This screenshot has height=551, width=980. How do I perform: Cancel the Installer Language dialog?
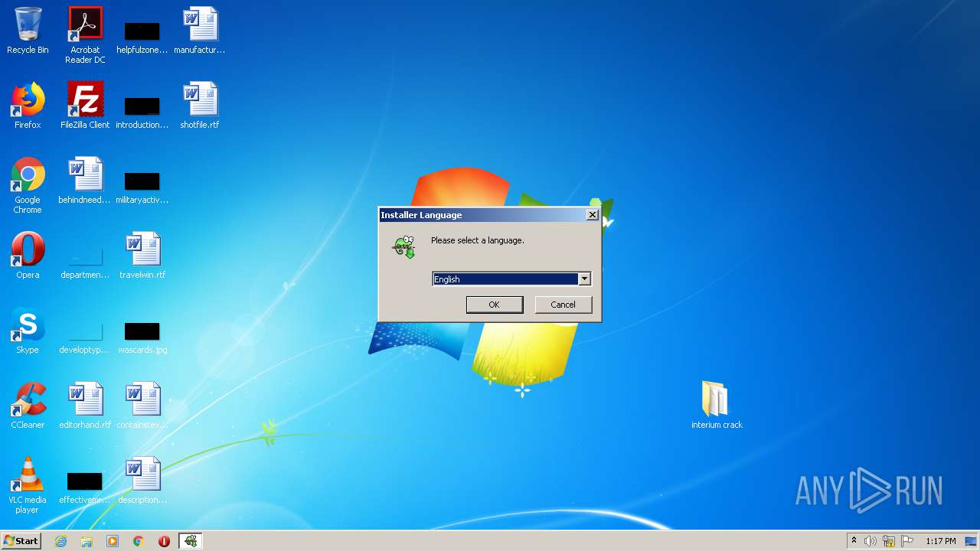(563, 305)
